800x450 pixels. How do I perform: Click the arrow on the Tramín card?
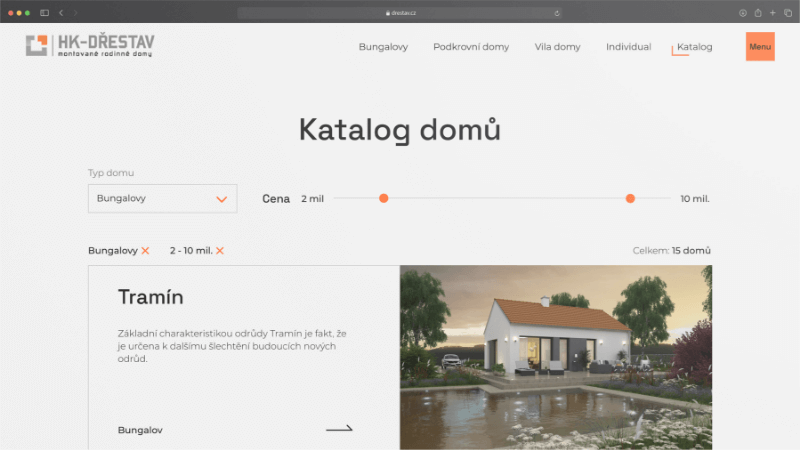tap(339, 429)
